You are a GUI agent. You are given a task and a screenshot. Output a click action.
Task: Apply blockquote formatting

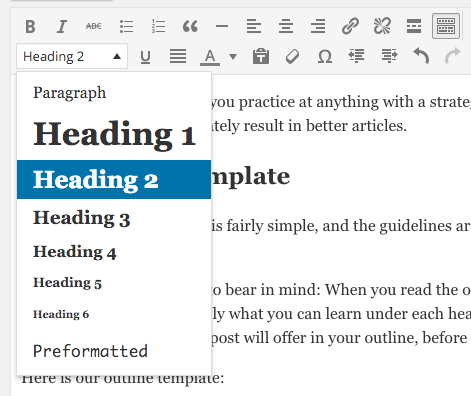tap(190, 26)
